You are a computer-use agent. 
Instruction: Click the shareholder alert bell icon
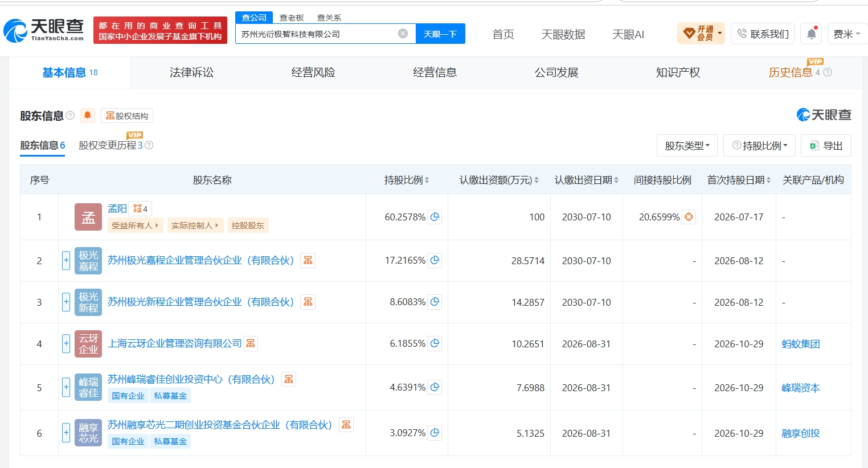[x=88, y=116]
